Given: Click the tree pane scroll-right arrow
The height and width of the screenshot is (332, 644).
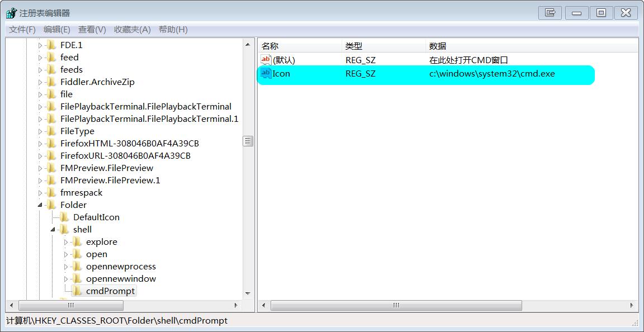Looking at the screenshot, I should point(236,305).
